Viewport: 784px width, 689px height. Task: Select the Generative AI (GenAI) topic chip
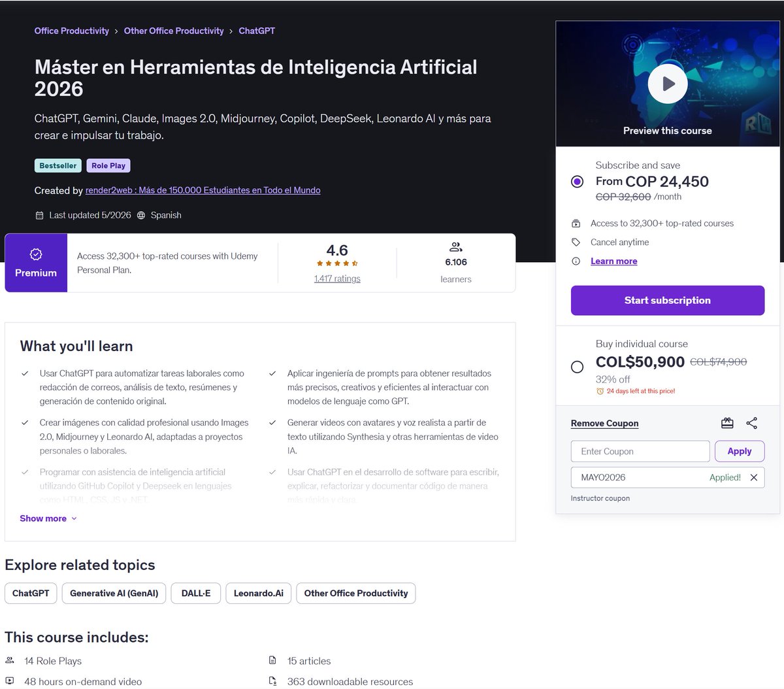click(x=114, y=593)
